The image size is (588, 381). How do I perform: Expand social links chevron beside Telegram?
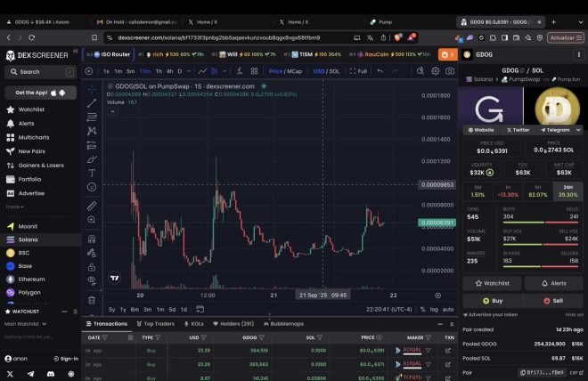578,130
